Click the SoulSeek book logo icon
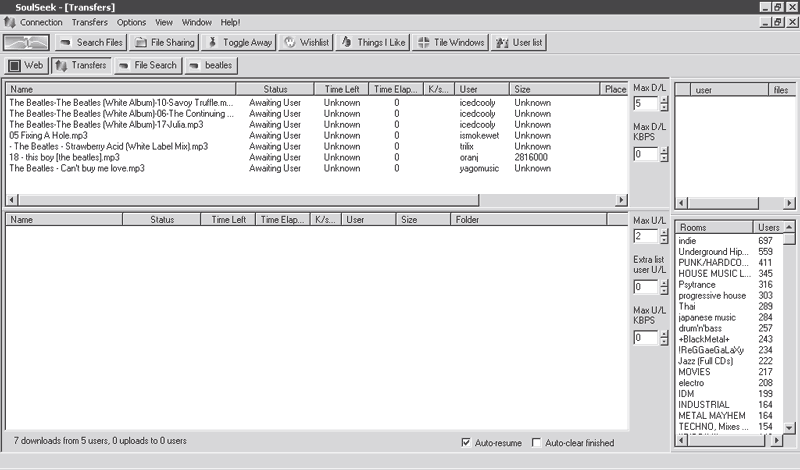This screenshot has height=470, width=800. pos(26,43)
